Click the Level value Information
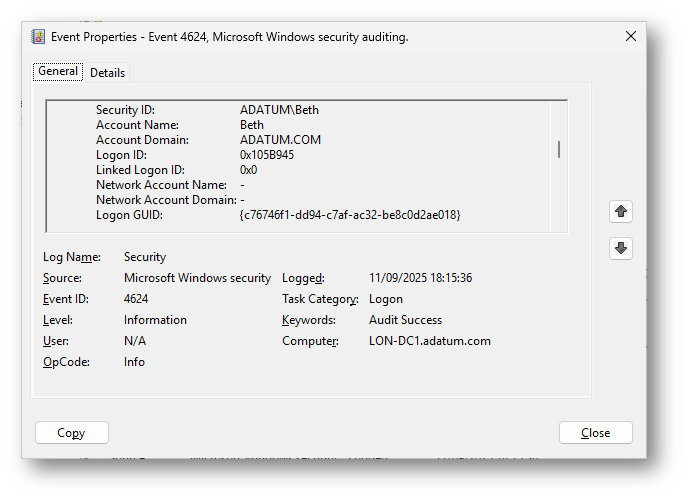 [x=155, y=320]
